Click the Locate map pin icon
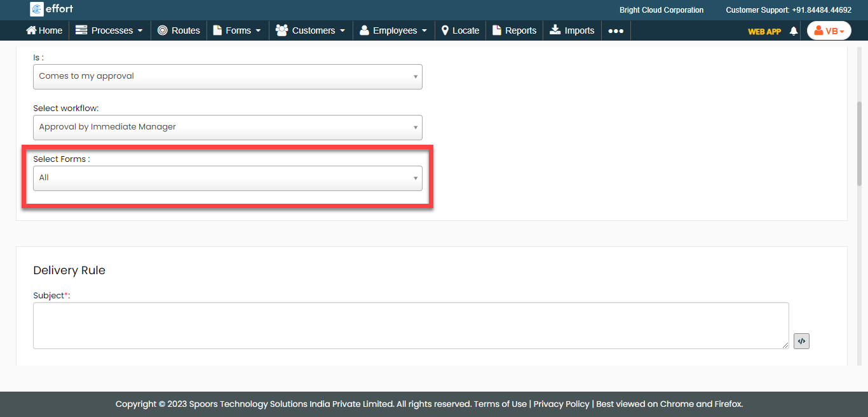The image size is (868, 417). pos(445,30)
